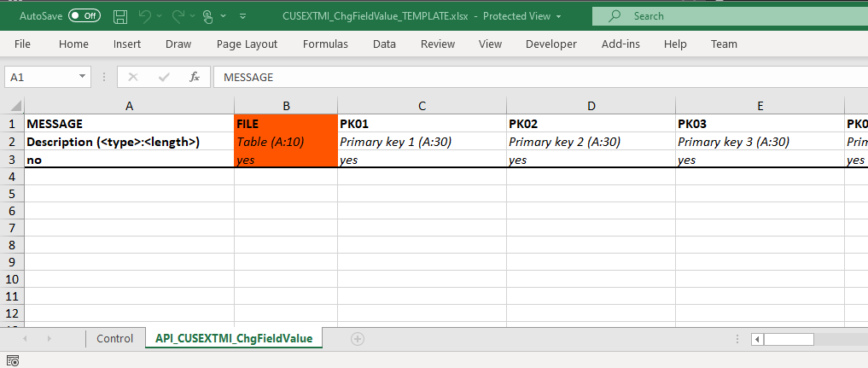Image resolution: width=868 pixels, height=368 pixels.
Task: Open the Customize Quick Access Toolbar dropdown
Action: 243,16
